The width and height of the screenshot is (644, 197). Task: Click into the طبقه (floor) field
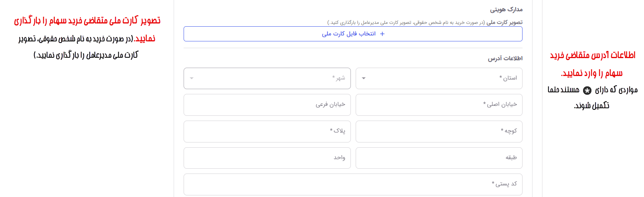439,158
